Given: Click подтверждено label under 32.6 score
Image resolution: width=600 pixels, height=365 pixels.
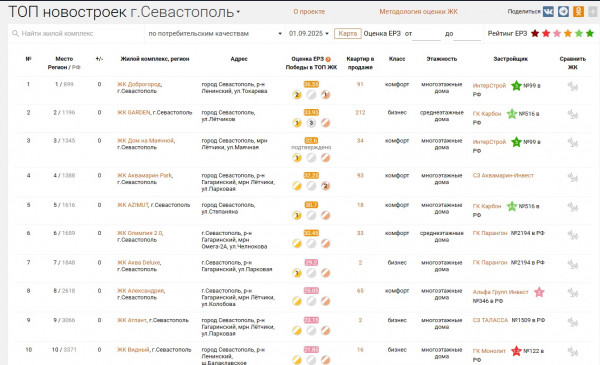Looking at the screenshot, I should click(311, 147).
